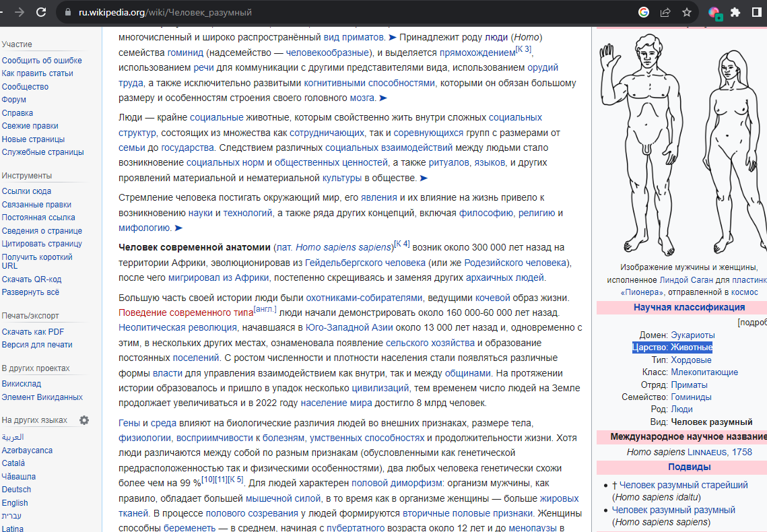767x532 pixels.
Task: Switch to the Чӑвашла language version
Action: click(x=19, y=476)
